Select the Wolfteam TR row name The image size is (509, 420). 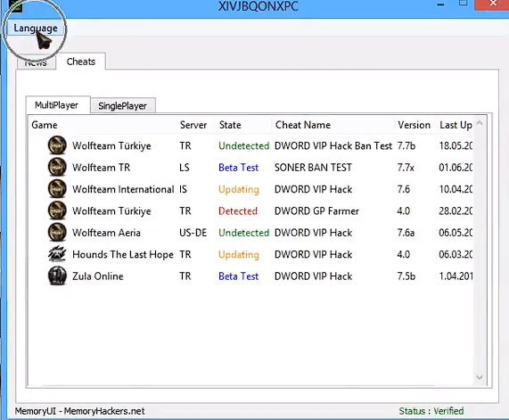pyautogui.click(x=101, y=168)
